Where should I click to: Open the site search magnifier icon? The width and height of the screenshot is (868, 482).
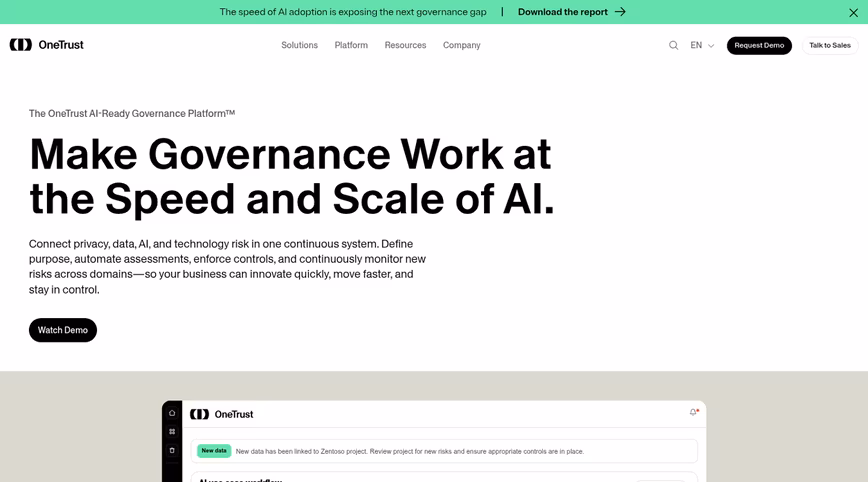coord(673,45)
